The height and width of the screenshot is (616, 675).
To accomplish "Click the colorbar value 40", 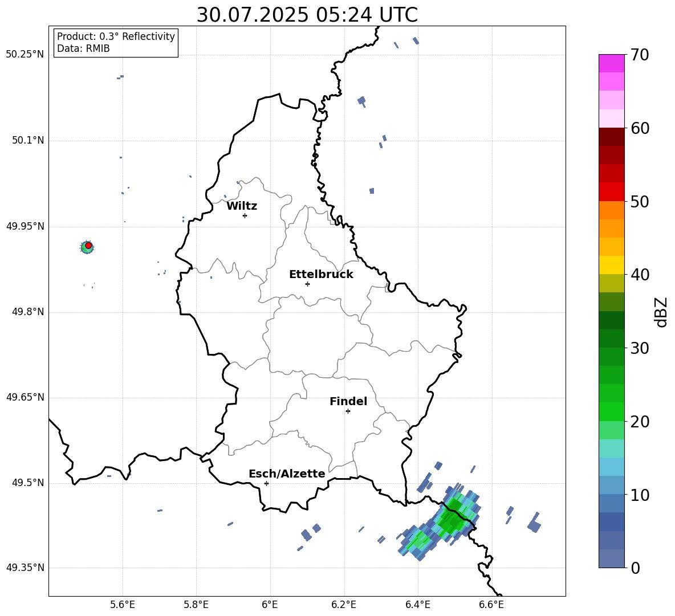I will click(640, 275).
